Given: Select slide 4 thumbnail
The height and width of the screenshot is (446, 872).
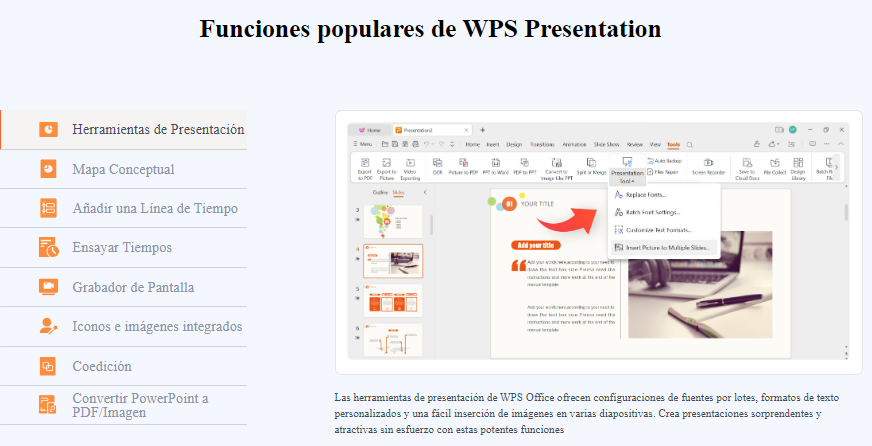Looking at the screenshot, I should (x=393, y=261).
